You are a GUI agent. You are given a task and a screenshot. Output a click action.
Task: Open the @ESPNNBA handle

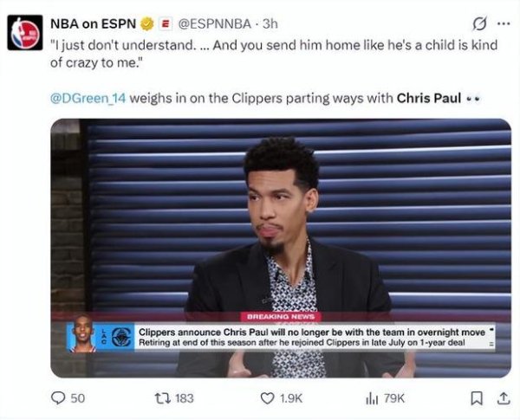click(x=215, y=24)
